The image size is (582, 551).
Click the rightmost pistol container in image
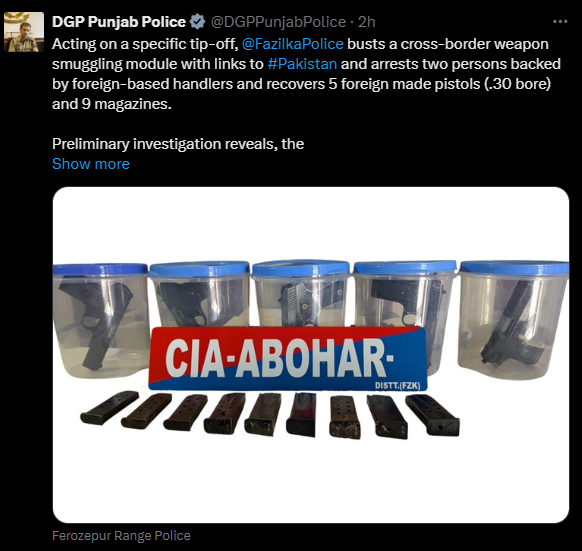click(x=513, y=320)
